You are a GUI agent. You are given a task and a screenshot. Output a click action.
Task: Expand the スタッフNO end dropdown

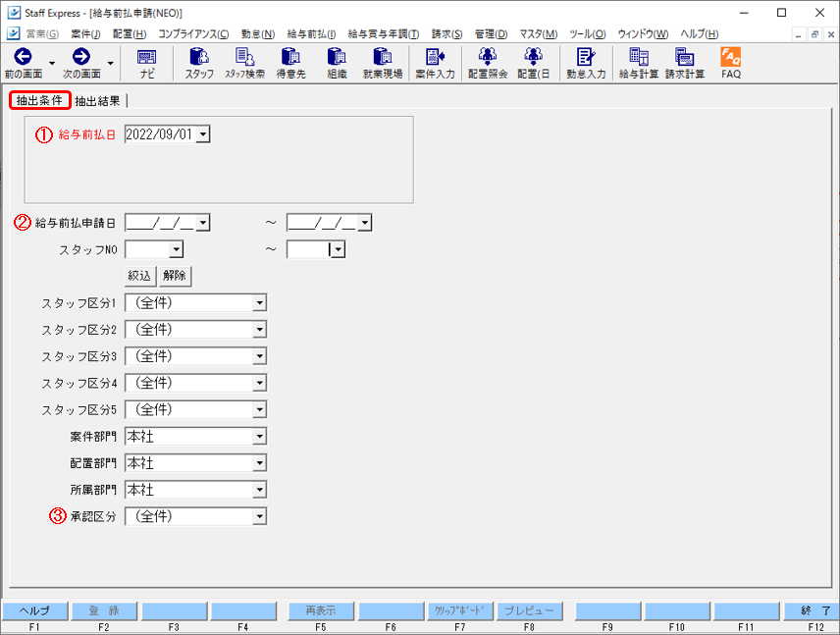pyautogui.click(x=338, y=249)
